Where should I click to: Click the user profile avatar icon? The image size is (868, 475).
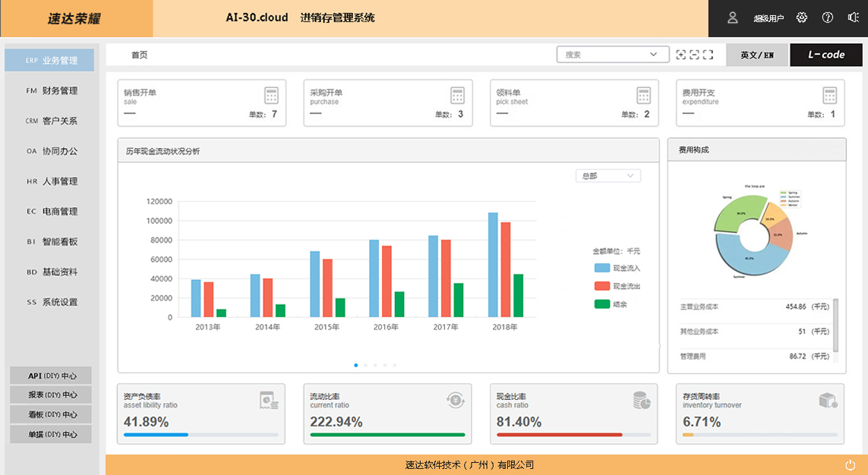[x=733, y=17]
